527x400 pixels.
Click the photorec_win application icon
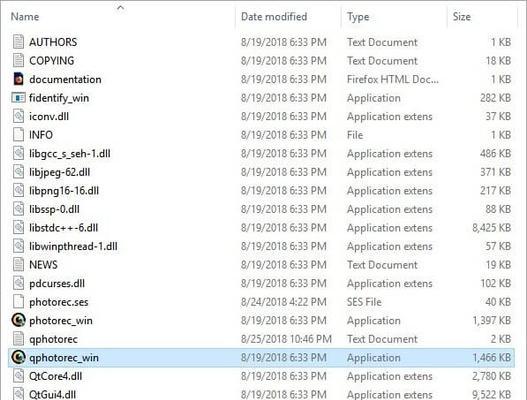click(18, 320)
